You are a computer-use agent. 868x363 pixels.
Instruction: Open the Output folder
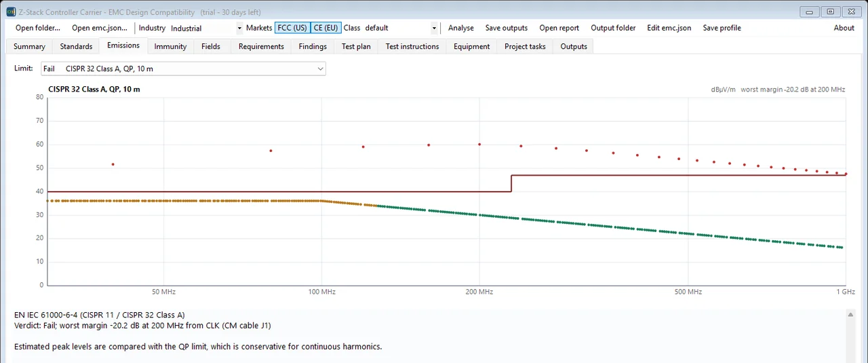(x=614, y=28)
